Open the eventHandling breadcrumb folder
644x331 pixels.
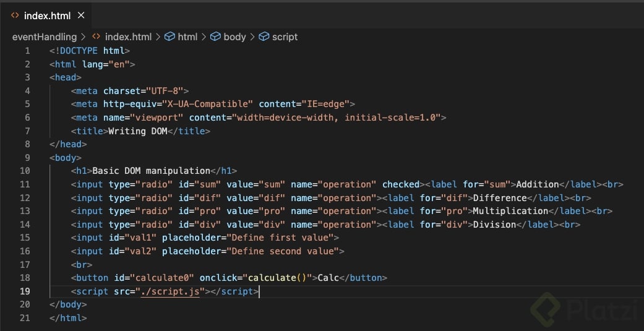[45, 37]
